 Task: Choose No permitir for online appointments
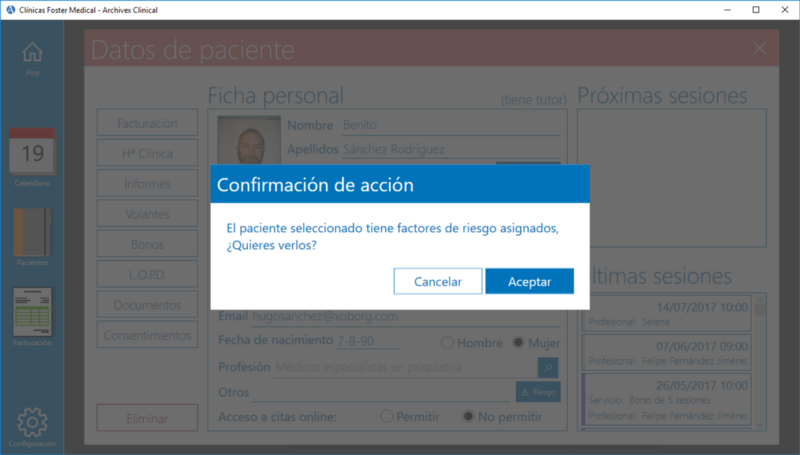tap(468, 416)
